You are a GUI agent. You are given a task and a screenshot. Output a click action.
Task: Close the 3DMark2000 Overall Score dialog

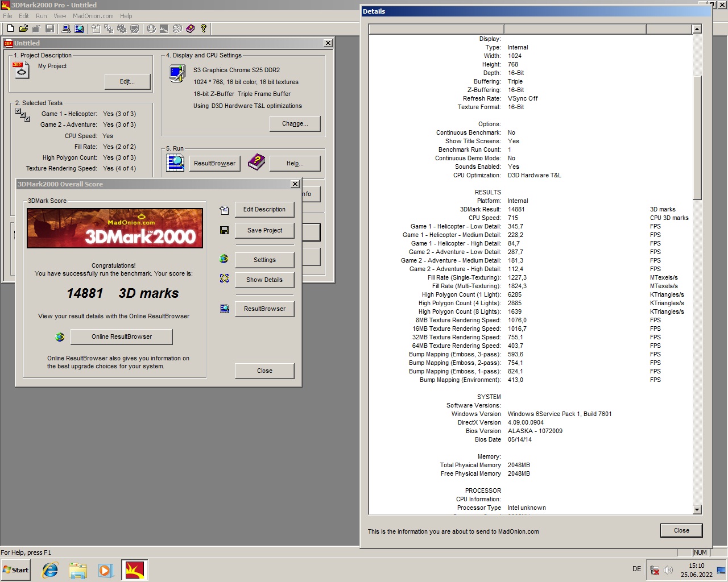coord(264,371)
